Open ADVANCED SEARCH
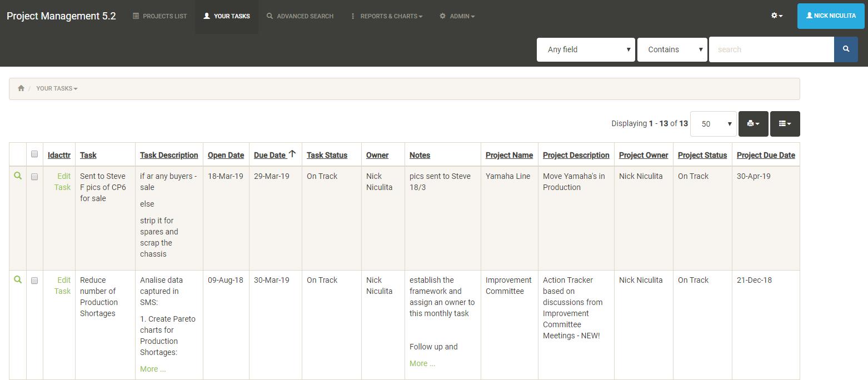The height and width of the screenshot is (380, 868). (300, 16)
